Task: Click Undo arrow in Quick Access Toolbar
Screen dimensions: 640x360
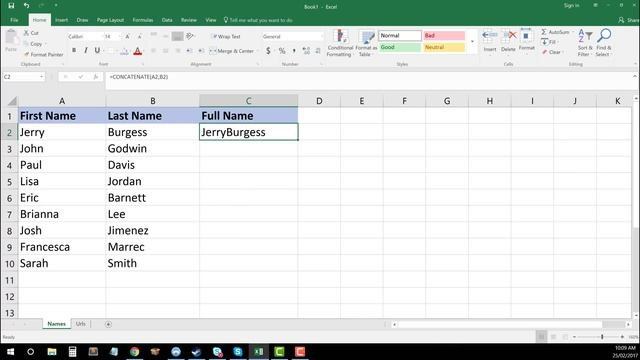Action: [27, 6]
